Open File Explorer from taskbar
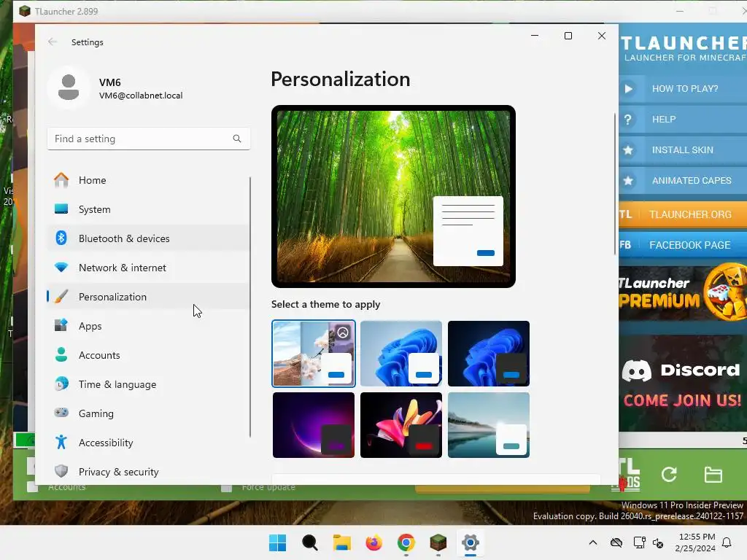This screenshot has width=747, height=560. coord(341,542)
